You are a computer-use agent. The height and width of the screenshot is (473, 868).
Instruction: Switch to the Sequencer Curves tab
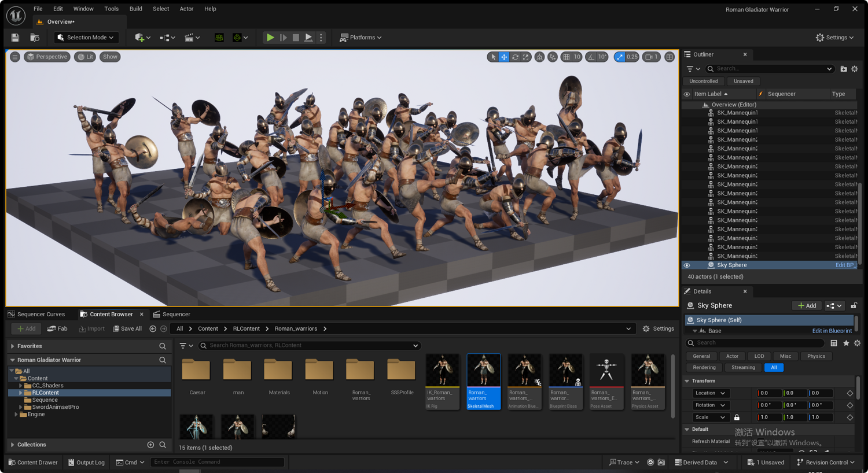tap(36, 315)
